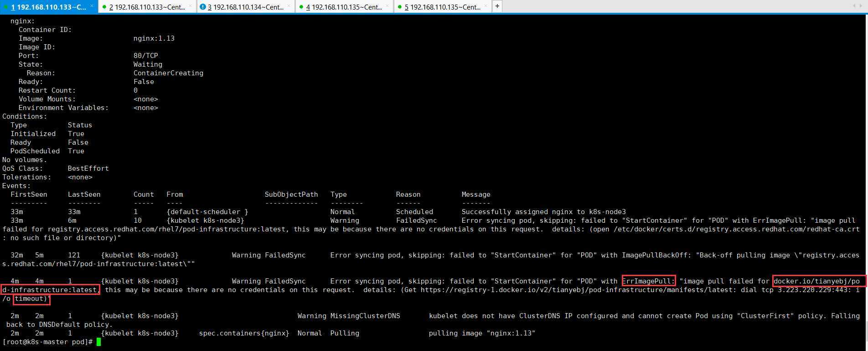The width and height of the screenshot is (868, 351).
Task: Select the '80/TCP' port value
Action: pyautogui.click(x=146, y=56)
